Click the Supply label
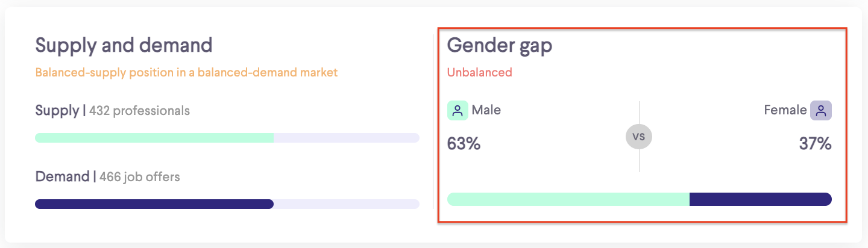This screenshot has height=248, width=868. [x=57, y=111]
